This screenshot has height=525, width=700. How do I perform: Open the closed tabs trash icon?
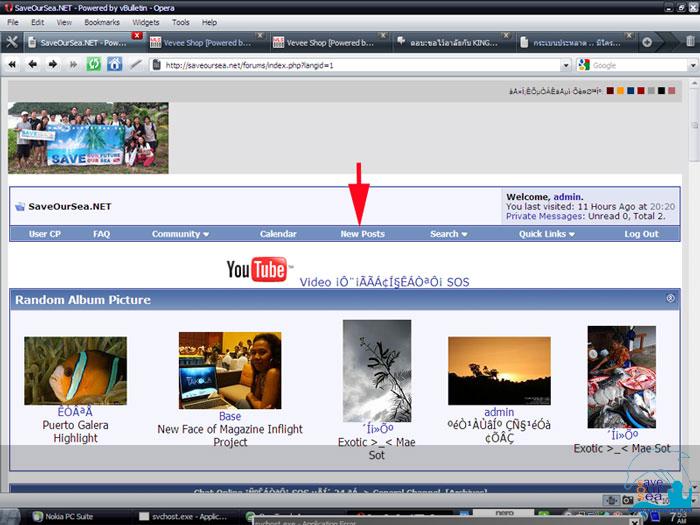click(x=689, y=42)
